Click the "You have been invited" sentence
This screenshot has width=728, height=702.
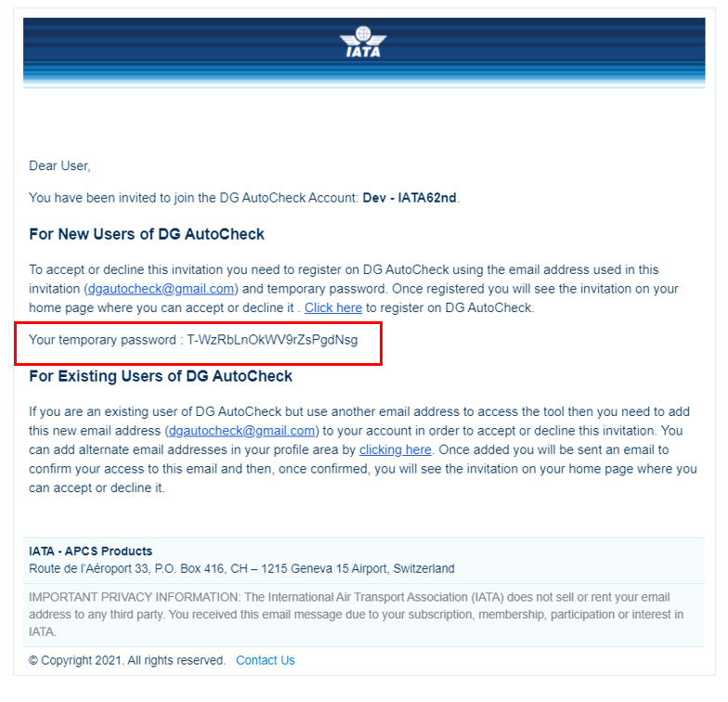[x=244, y=198]
